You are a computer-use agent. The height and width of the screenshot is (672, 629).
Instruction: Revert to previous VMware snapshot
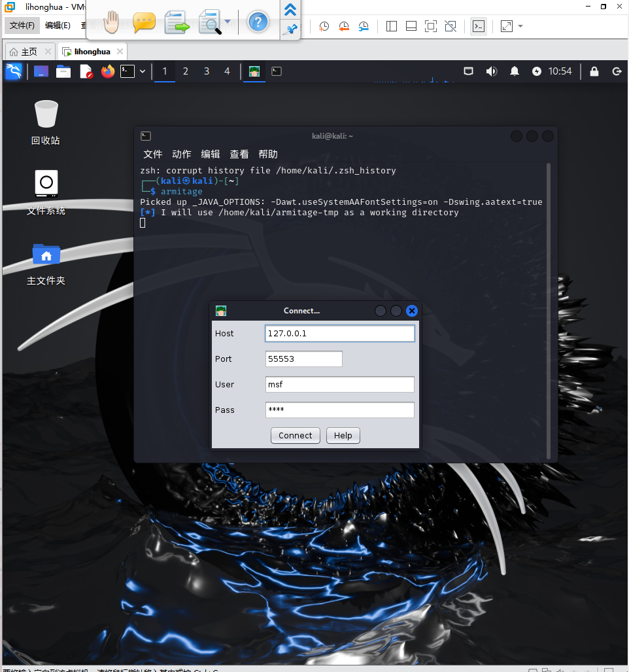[344, 26]
